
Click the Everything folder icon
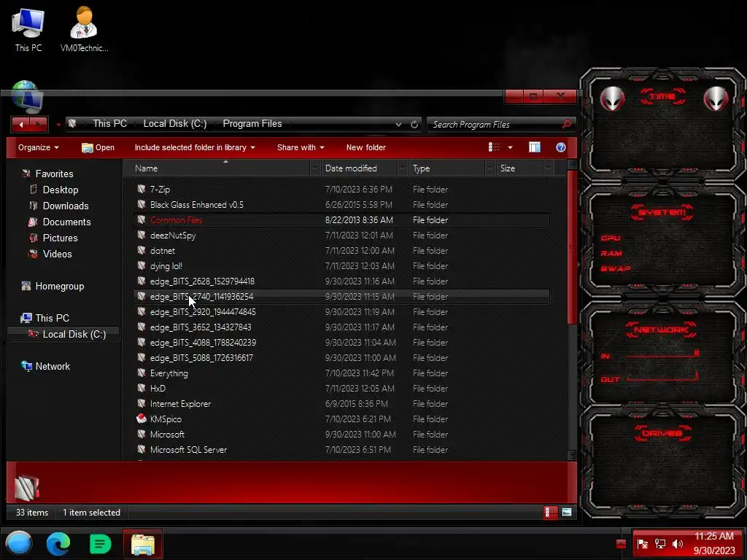(141, 373)
